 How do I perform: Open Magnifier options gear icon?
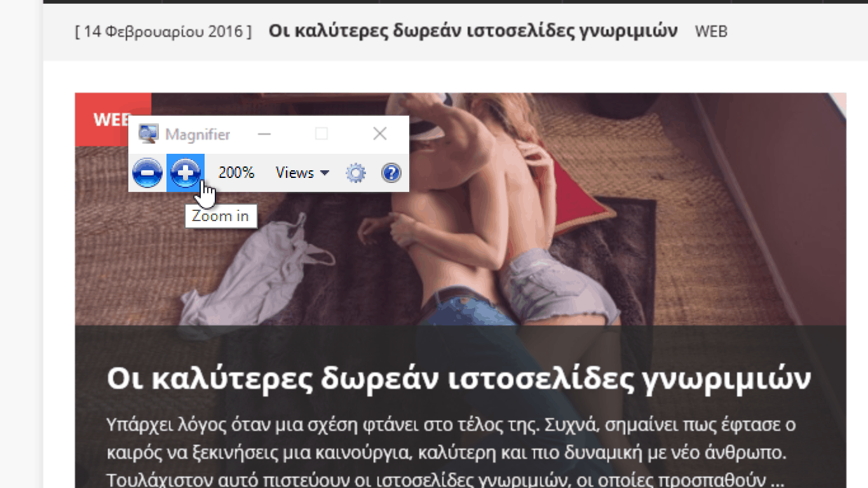[x=356, y=173]
